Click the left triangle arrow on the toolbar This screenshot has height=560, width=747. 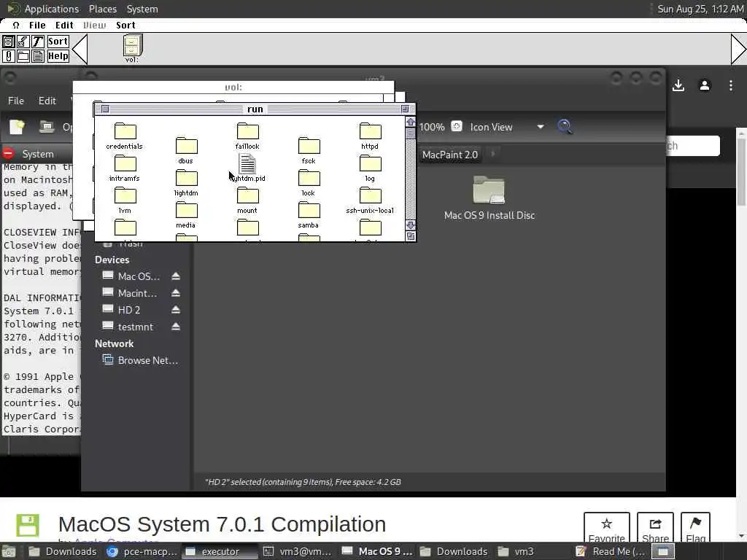coord(80,49)
